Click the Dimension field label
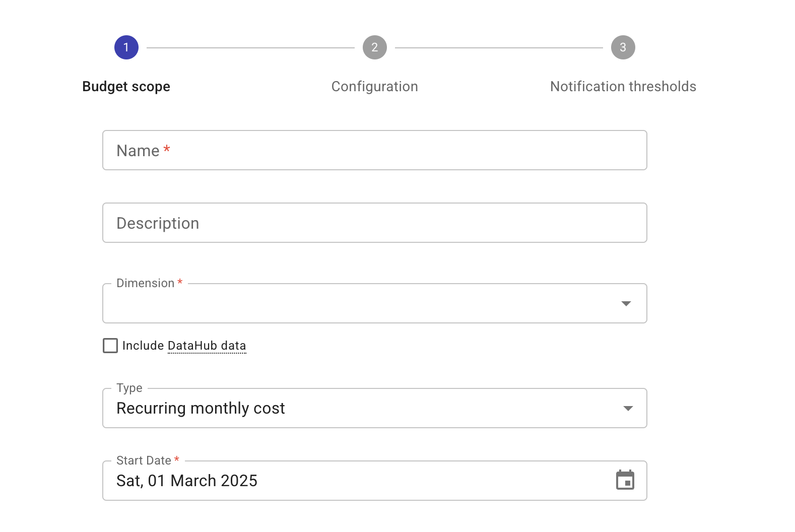 (x=145, y=283)
